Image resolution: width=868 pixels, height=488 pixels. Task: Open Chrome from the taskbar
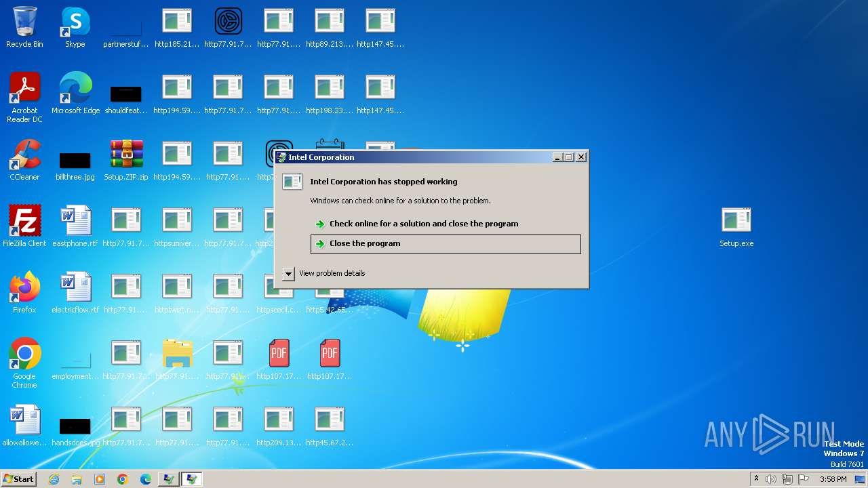[x=123, y=479]
